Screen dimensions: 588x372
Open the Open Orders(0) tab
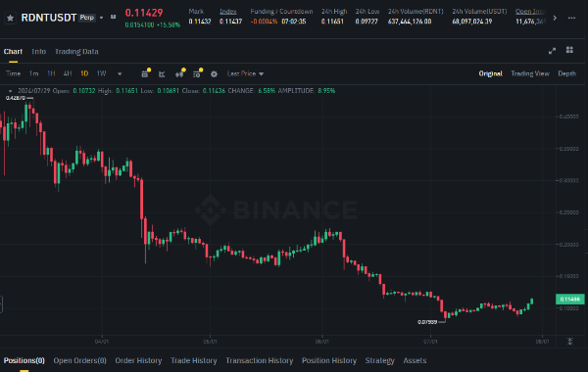(80, 360)
